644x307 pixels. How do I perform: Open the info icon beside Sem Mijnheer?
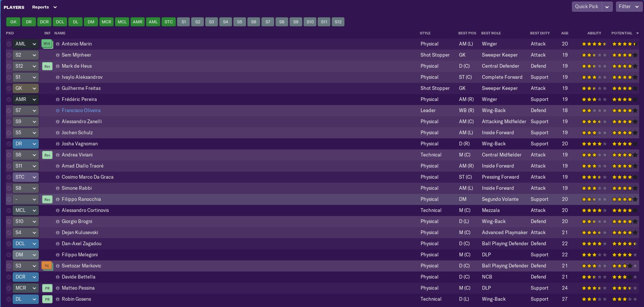click(58, 55)
